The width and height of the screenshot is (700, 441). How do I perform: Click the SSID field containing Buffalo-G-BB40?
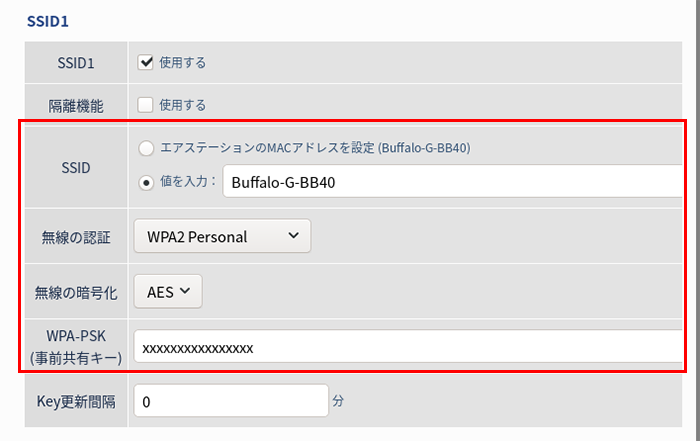coord(452,181)
